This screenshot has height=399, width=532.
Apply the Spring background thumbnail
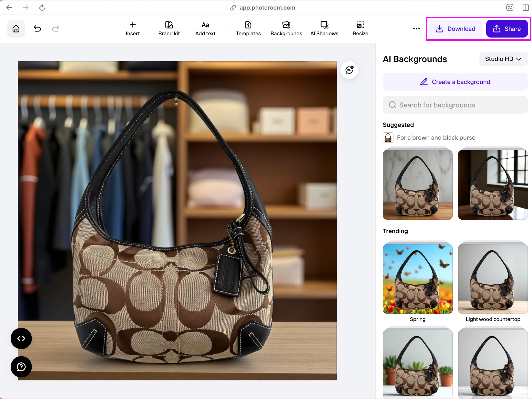point(418,278)
